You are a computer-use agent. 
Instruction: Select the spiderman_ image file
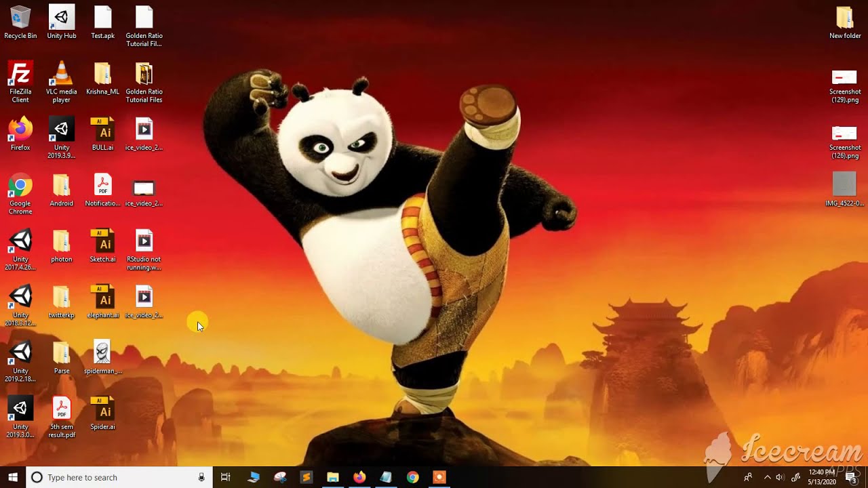pyautogui.click(x=103, y=357)
